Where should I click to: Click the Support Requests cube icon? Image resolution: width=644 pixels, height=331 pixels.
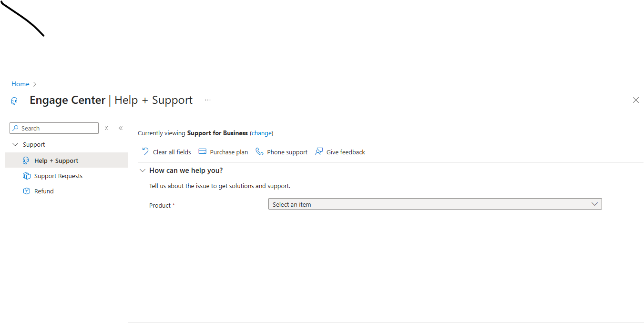(27, 176)
